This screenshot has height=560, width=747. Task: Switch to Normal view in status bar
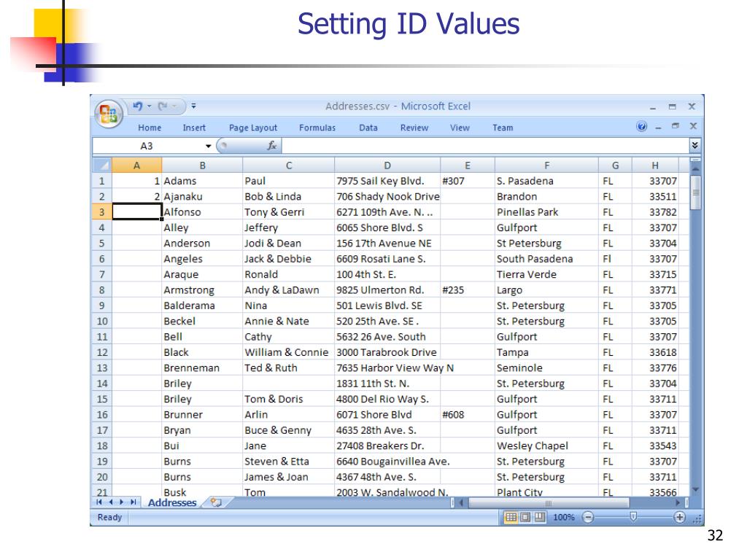(x=511, y=517)
